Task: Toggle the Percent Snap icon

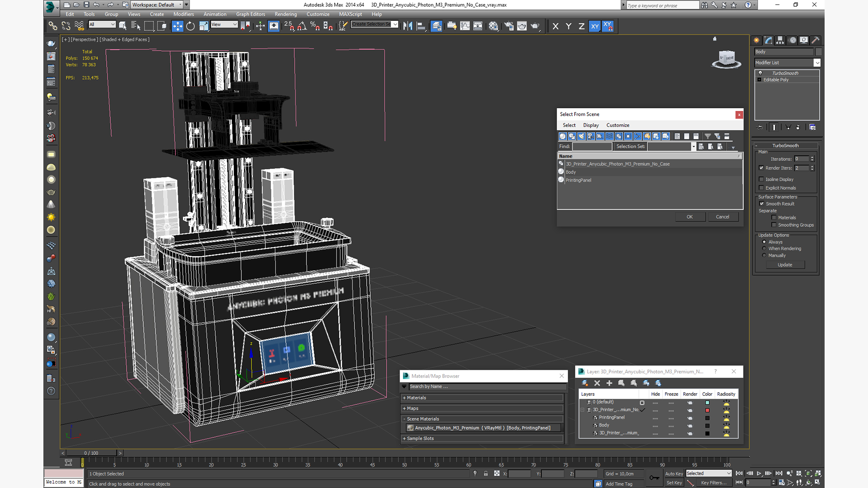Action: tap(315, 26)
